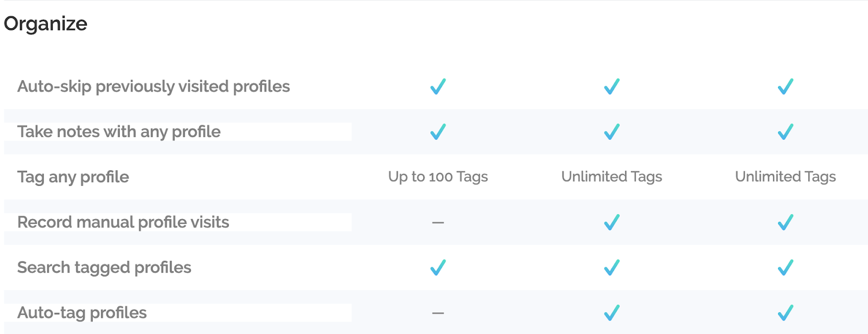The width and height of the screenshot is (868, 334).
Task: Click last-column checkmark for Search tagged profiles
Action: (x=785, y=267)
